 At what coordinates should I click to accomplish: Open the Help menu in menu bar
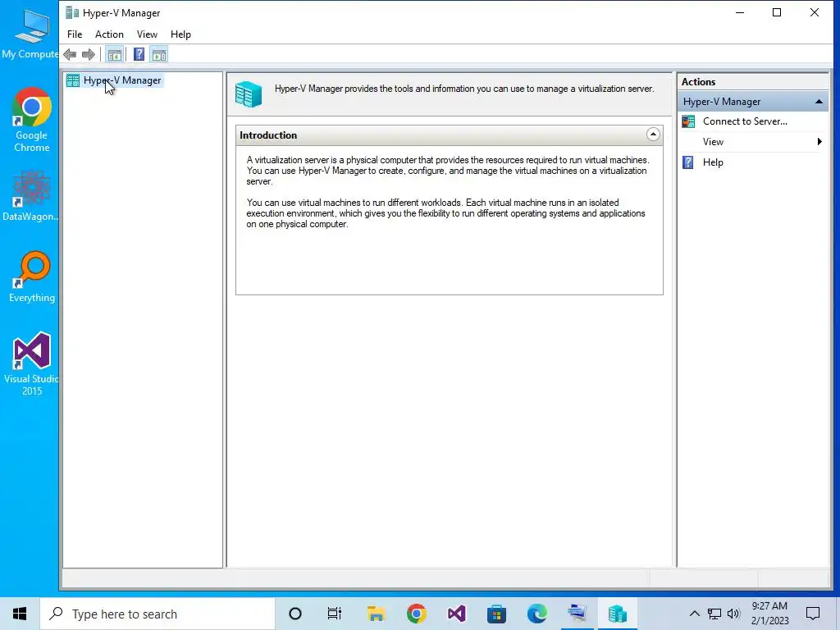pyautogui.click(x=180, y=34)
